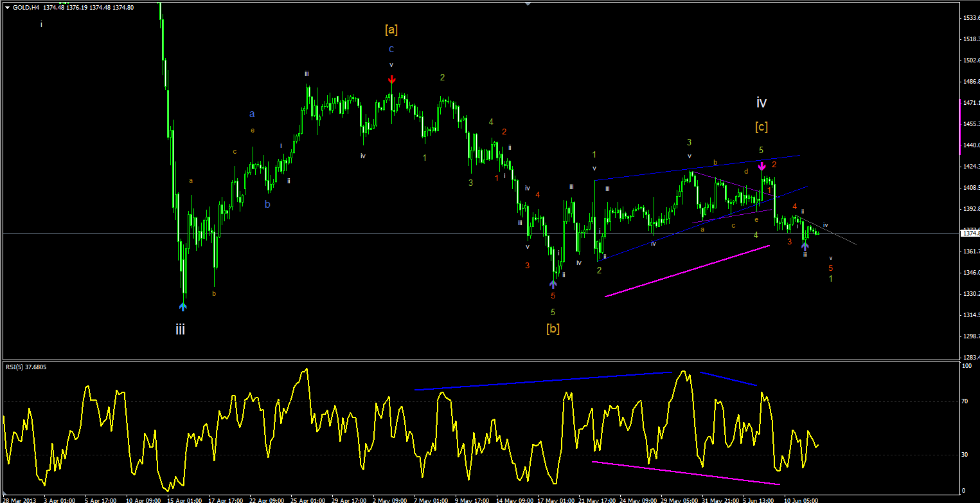The image size is (980, 503).
Task: Select the magenta trendline in RSI window
Action: (x=686, y=473)
